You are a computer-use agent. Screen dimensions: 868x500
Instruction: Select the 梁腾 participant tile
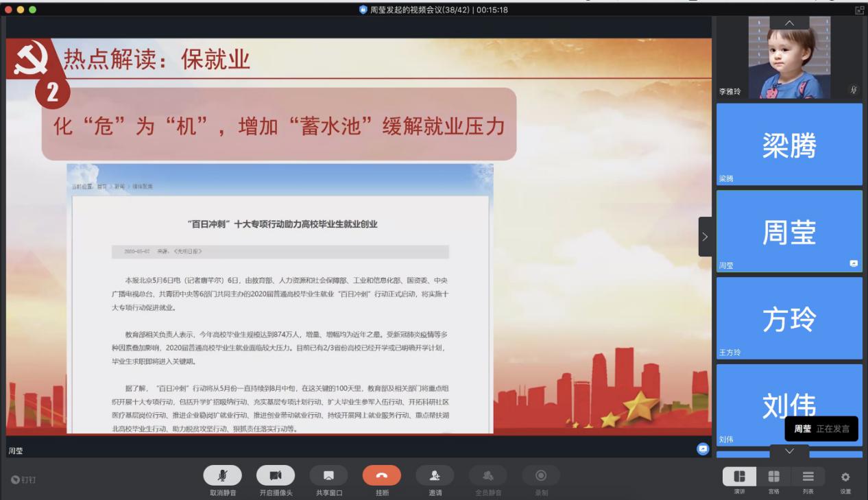789,145
